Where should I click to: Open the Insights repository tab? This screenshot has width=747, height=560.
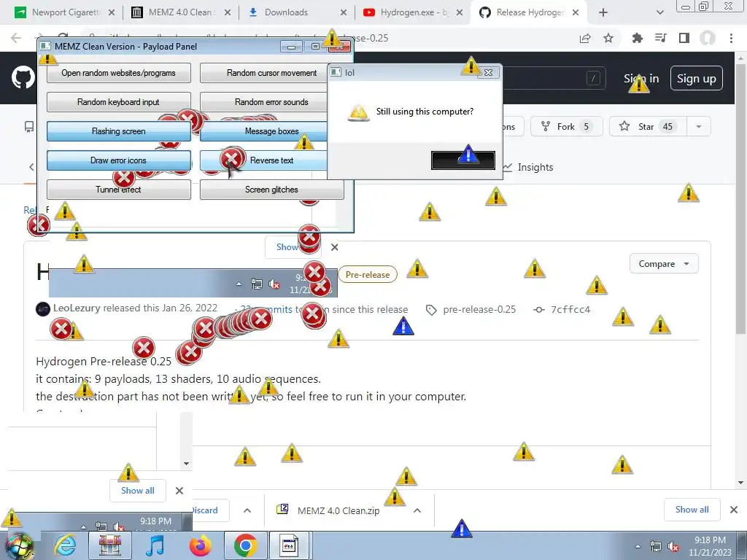click(x=528, y=167)
